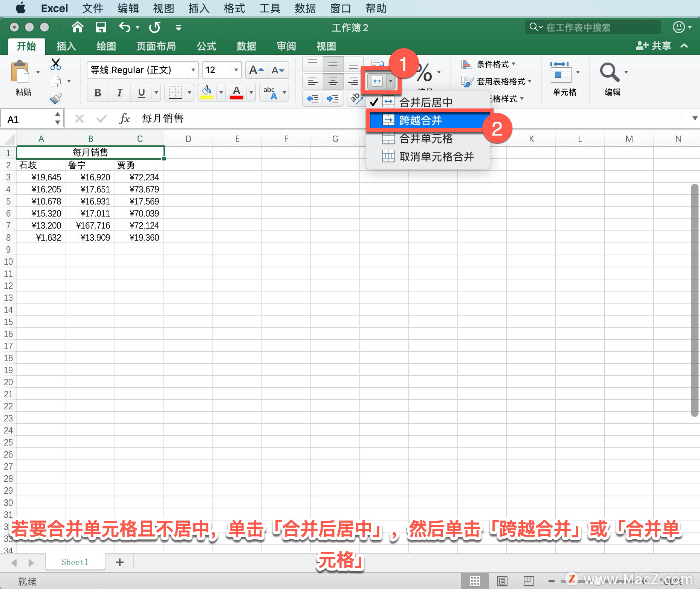
Task: Switch to Page Layout view in status bar
Action: pos(502,581)
